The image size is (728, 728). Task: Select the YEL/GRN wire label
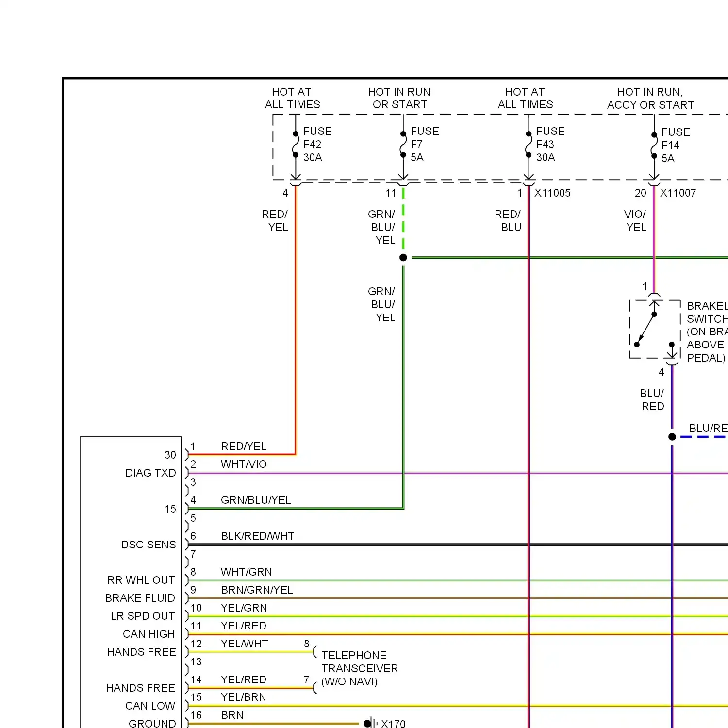tap(244, 608)
